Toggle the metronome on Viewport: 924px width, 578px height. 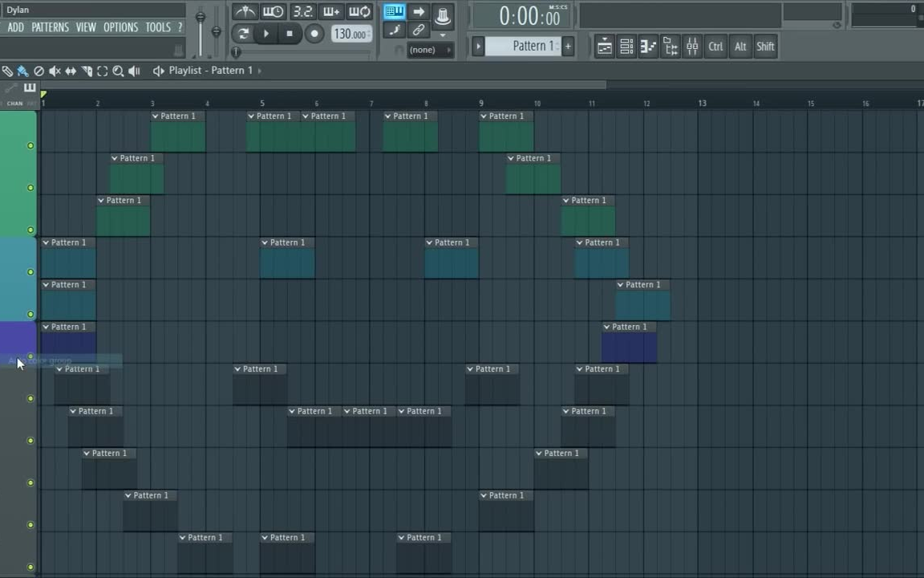pos(245,11)
